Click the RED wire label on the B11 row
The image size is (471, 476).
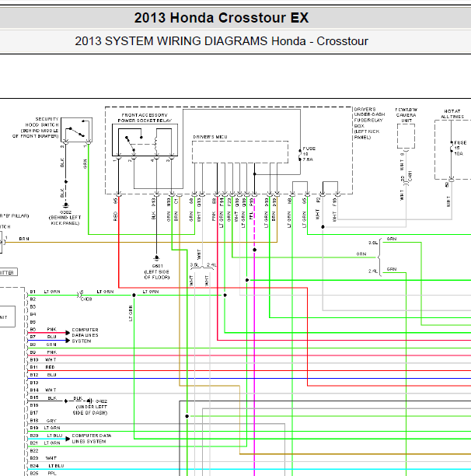click(50, 367)
